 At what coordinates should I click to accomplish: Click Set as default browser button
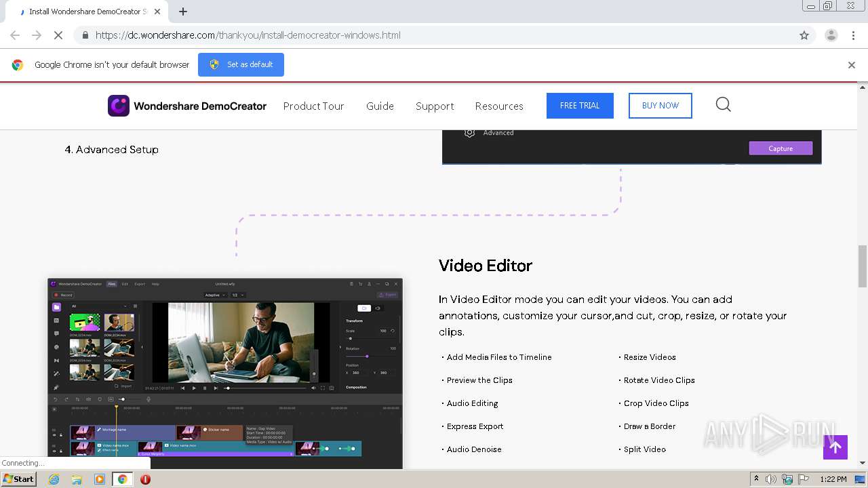tap(241, 64)
